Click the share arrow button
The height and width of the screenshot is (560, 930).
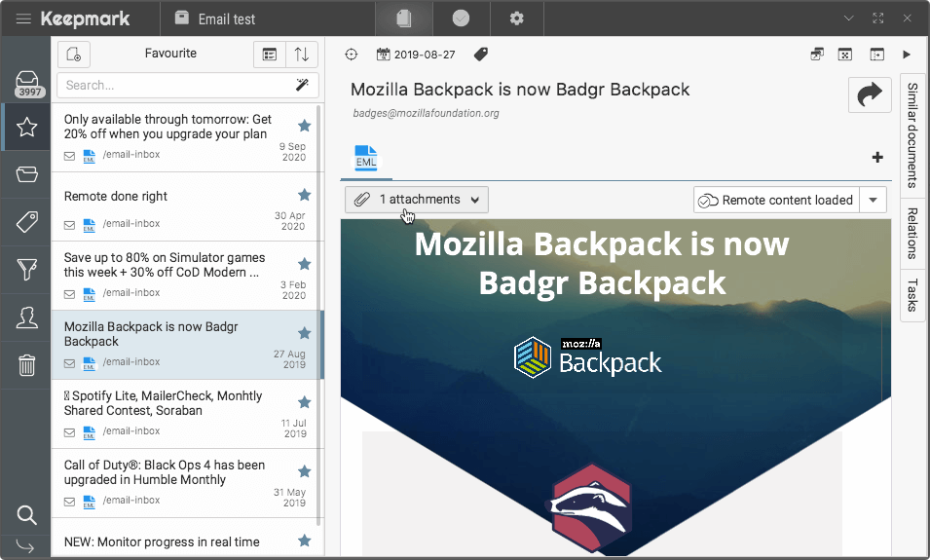(x=870, y=94)
